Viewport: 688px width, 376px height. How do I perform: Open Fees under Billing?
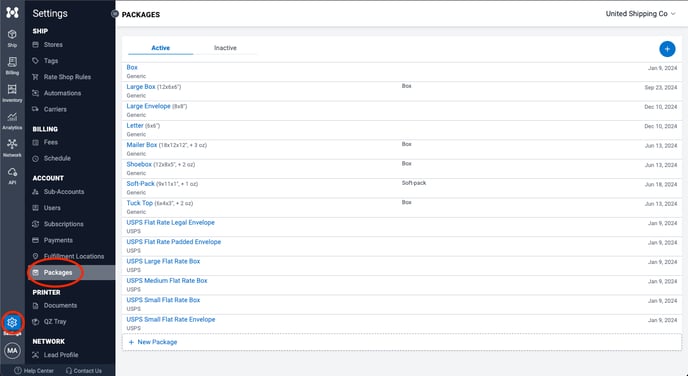point(50,142)
